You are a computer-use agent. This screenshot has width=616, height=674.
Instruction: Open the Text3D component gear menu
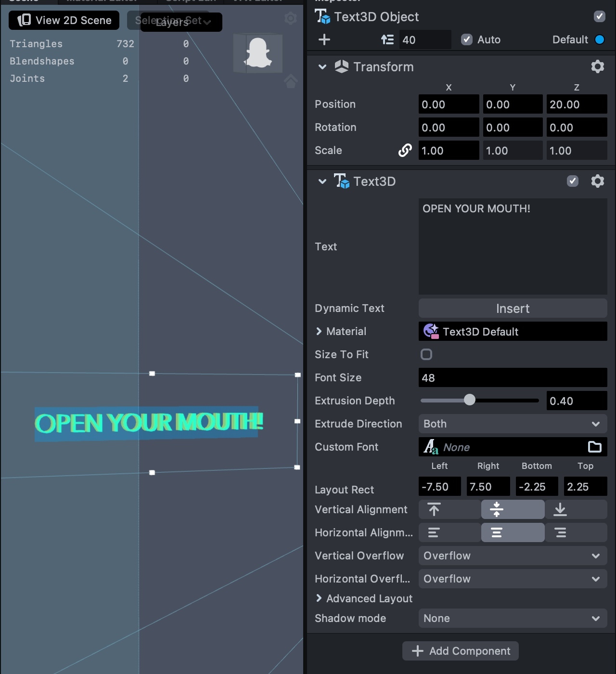coord(597,181)
